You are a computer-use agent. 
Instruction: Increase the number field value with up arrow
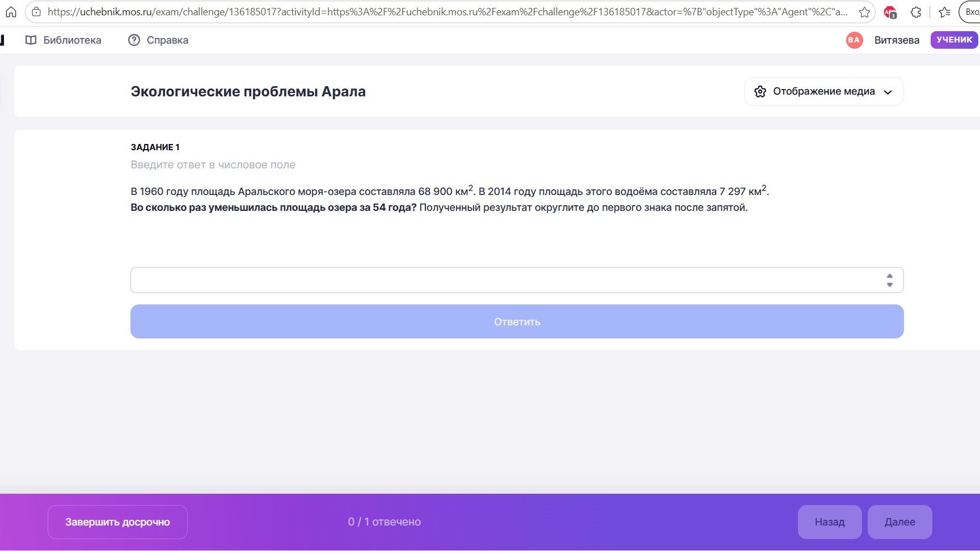point(890,276)
